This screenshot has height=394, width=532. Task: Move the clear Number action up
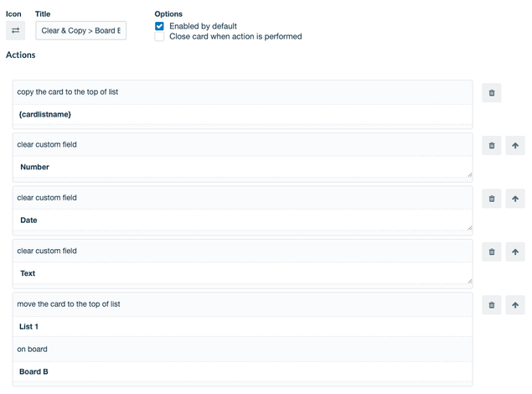click(515, 146)
